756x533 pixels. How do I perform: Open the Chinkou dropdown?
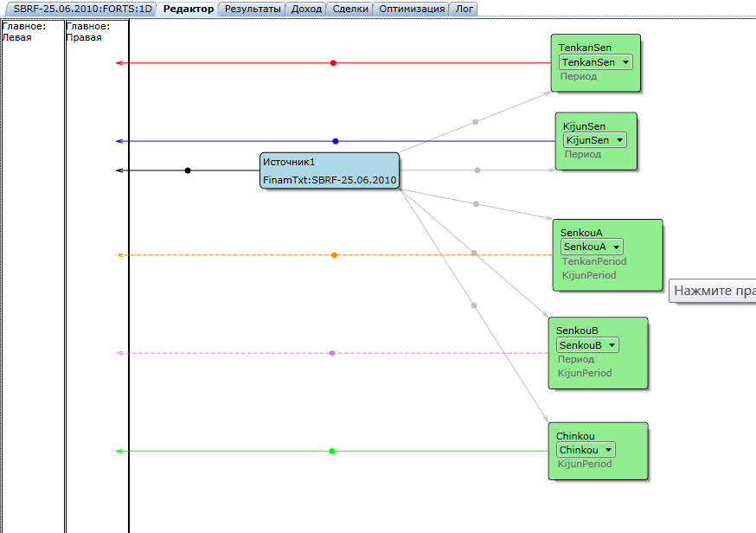586,450
